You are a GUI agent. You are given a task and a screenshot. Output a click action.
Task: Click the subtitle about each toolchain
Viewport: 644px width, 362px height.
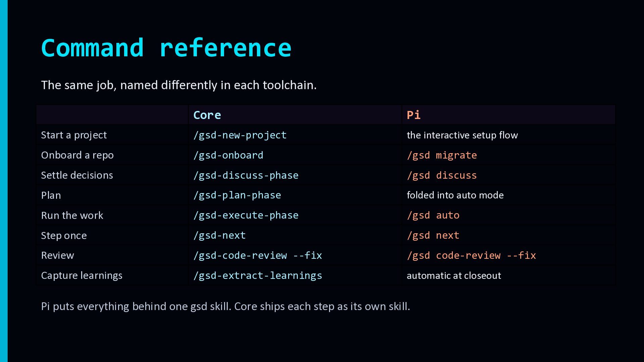(179, 85)
